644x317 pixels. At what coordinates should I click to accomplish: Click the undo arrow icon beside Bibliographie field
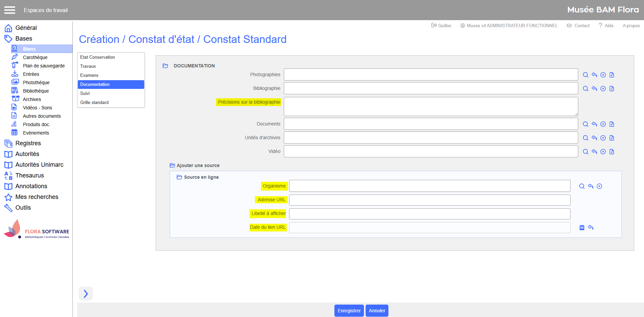coord(594,89)
